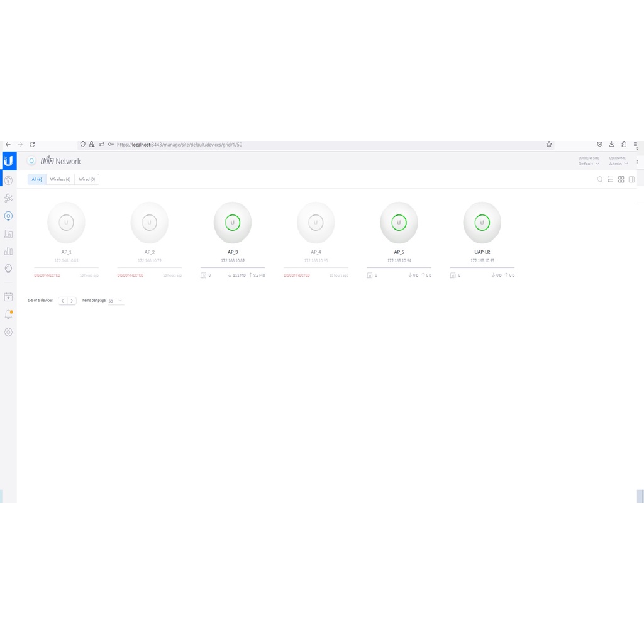
Task: Open the AP_1 device thumbnail
Action: (x=66, y=223)
